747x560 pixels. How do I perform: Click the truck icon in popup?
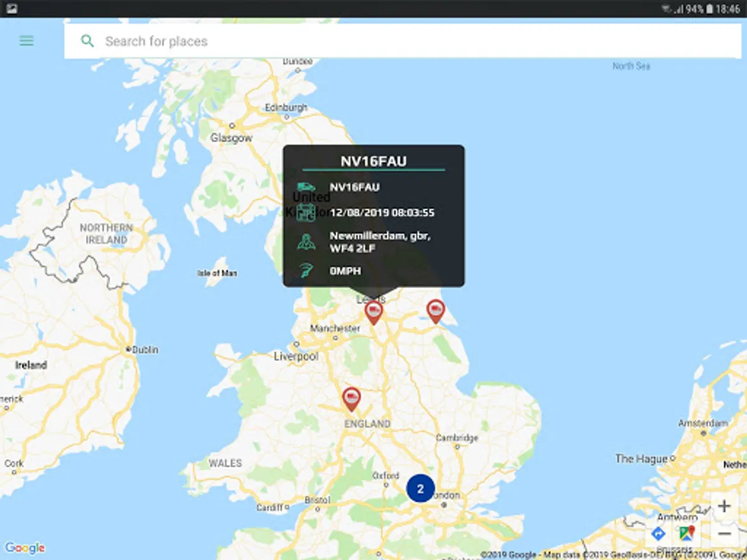click(x=306, y=187)
